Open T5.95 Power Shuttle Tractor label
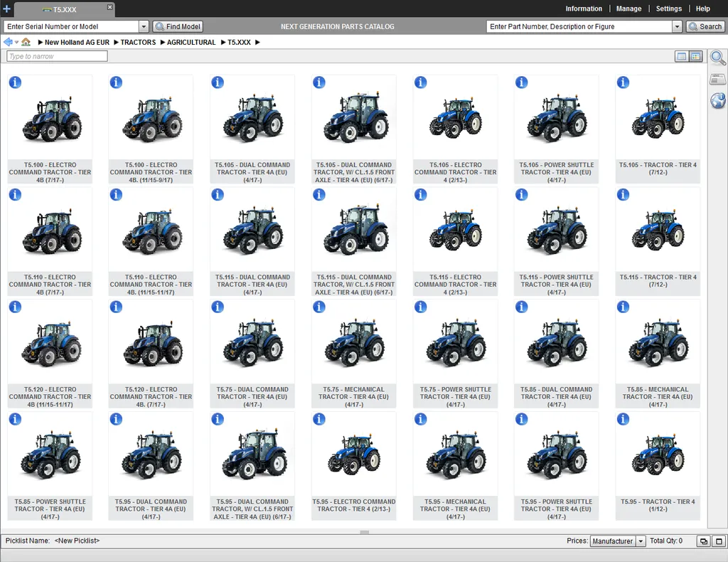The height and width of the screenshot is (562, 728). (556, 509)
